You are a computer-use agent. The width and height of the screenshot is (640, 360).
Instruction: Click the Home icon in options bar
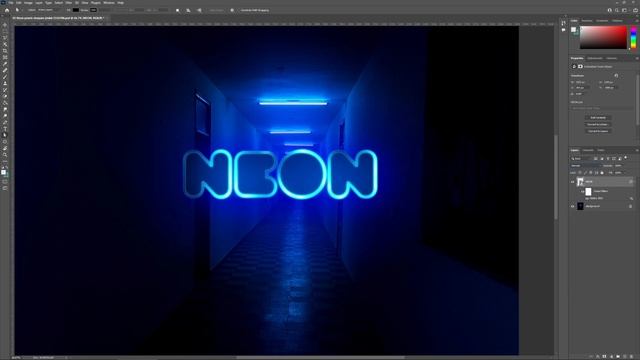[x=7, y=10]
